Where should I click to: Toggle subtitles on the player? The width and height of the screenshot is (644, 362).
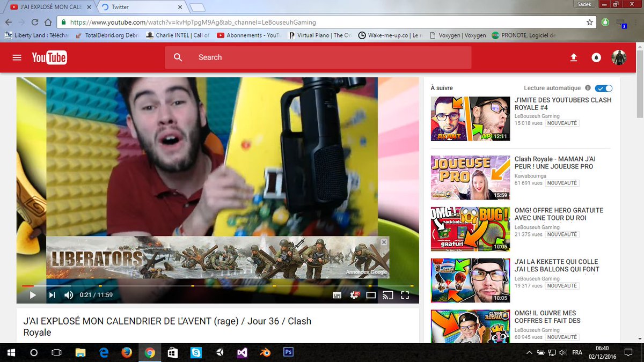click(x=337, y=295)
